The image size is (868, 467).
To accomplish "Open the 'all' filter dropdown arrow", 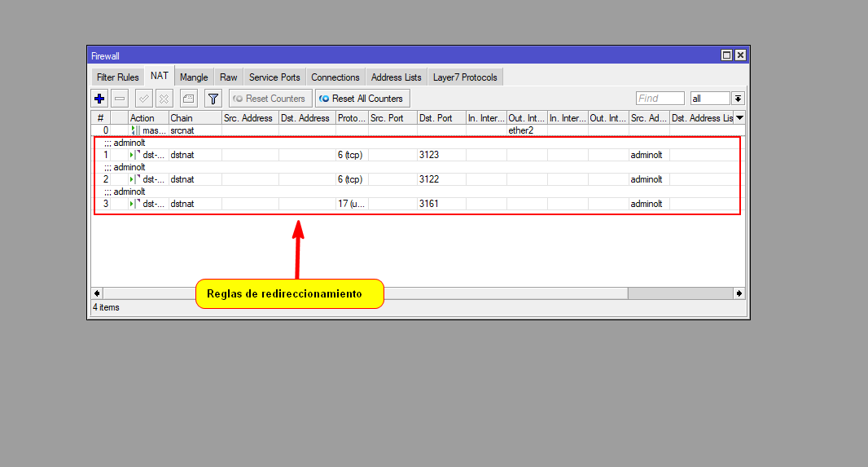I will point(738,99).
